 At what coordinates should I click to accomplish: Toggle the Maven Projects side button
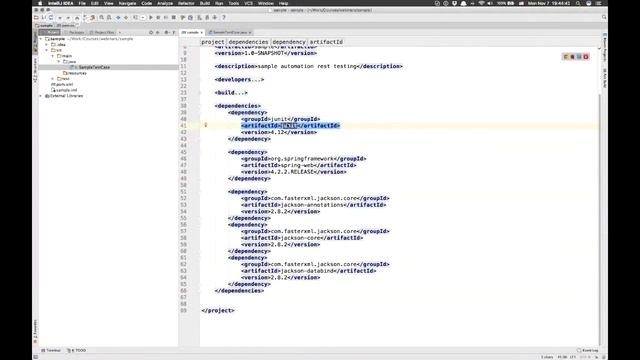tap(604, 47)
